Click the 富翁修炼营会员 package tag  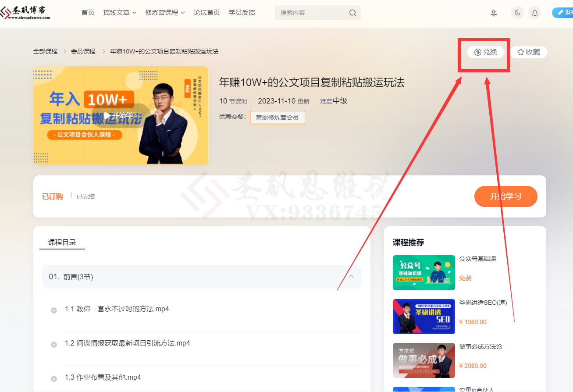(x=278, y=118)
